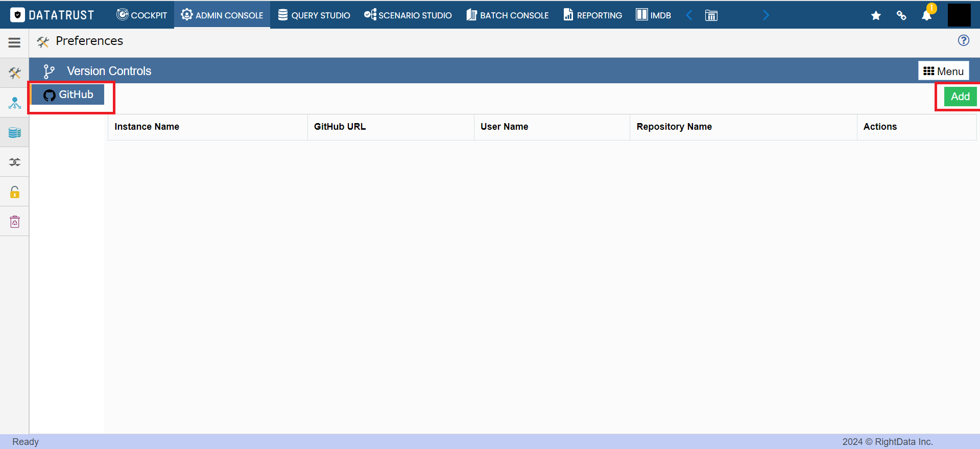Switch to Query Studio tab
The width and height of the screenshot is (980, 449).
tap(314, 15)
